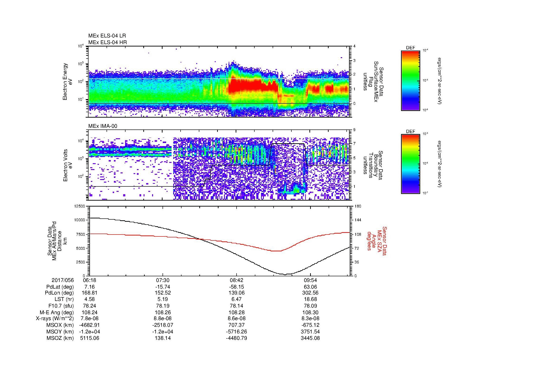Select the 08:42 time tick label
The width and height of the screenshot is (555, 392).
237,280
